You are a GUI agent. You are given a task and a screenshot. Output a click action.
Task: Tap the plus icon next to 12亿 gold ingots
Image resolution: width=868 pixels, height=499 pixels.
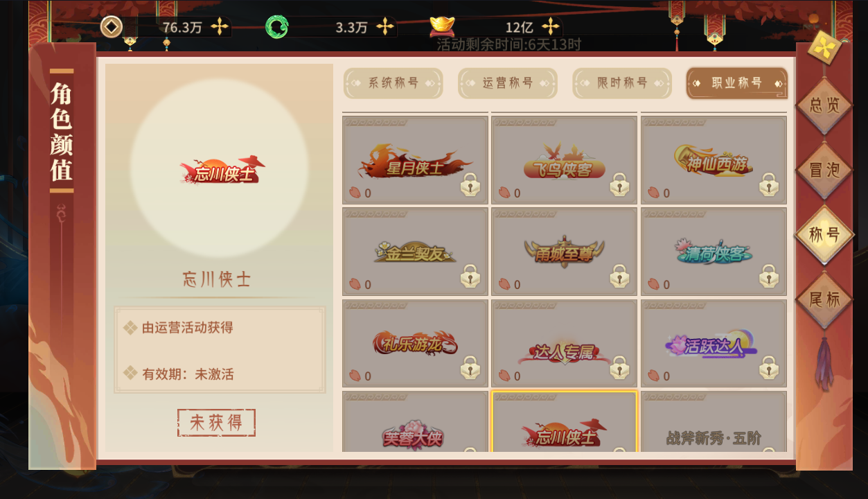click(x=551, y=27)
